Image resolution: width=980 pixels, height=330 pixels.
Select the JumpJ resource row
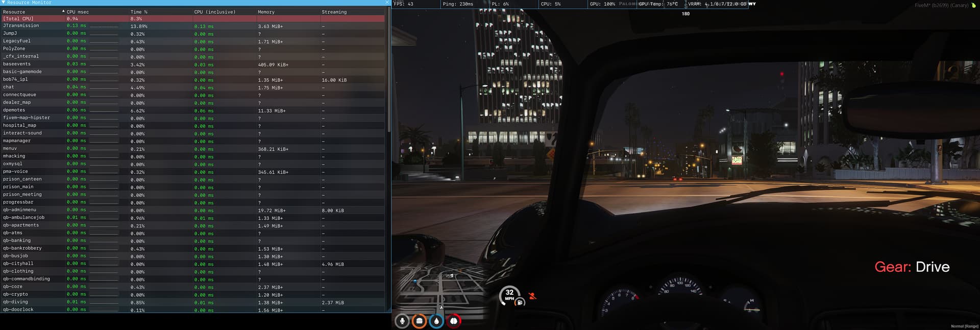193,34
